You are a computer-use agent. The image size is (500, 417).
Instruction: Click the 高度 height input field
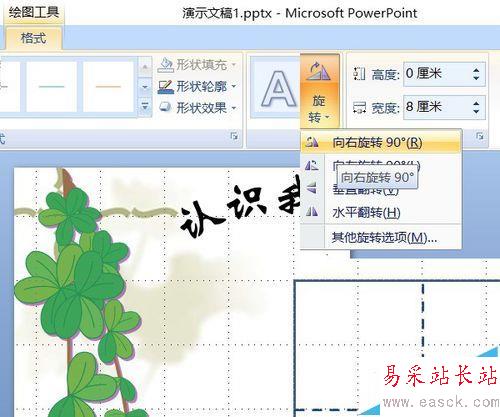436,74
